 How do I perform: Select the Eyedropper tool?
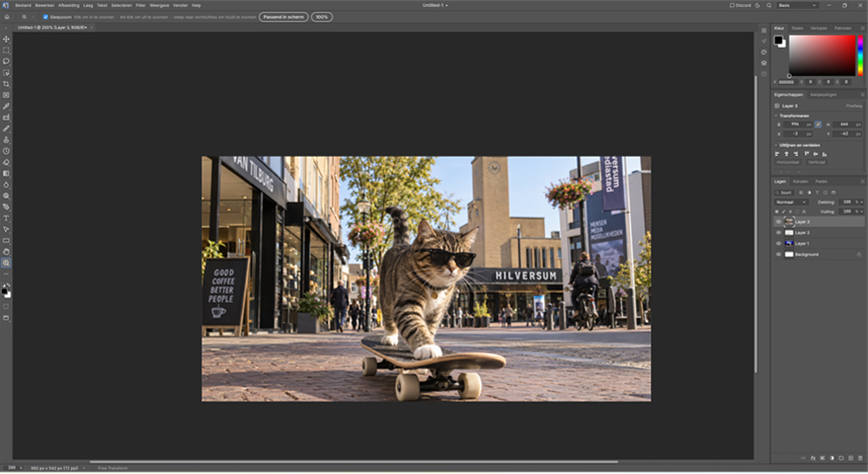point(6,106)
